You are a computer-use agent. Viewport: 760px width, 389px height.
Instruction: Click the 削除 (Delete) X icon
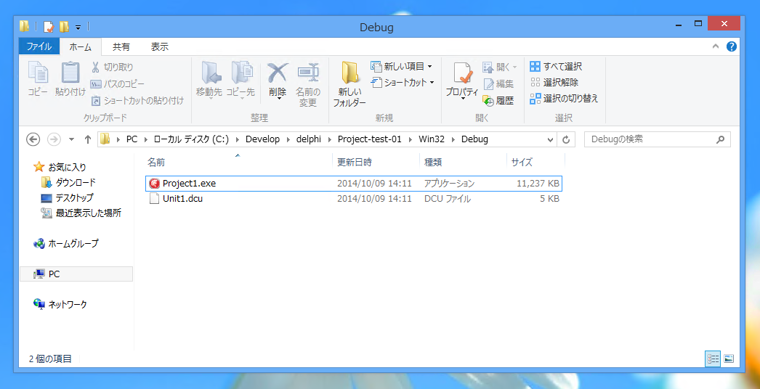coord(278,74)
